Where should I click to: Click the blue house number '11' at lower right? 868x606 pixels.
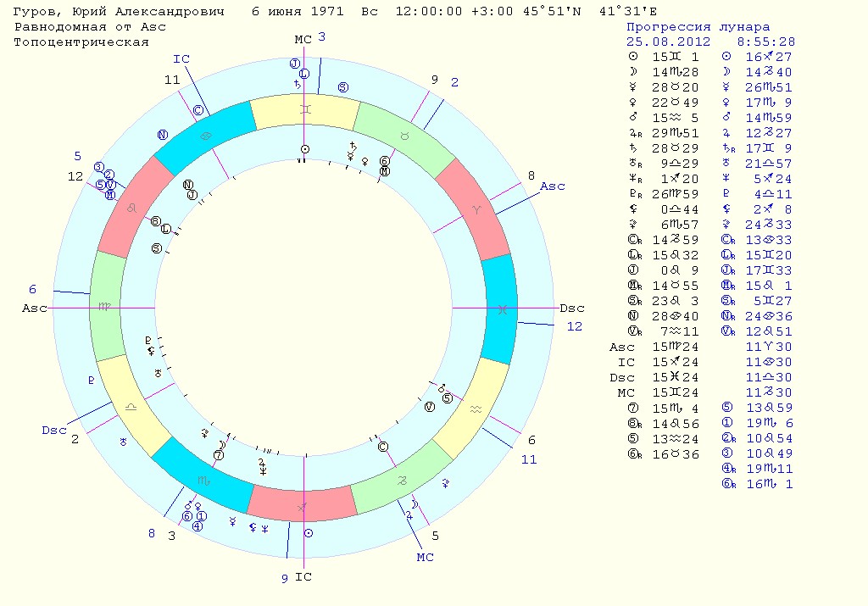tap(529, 459)
